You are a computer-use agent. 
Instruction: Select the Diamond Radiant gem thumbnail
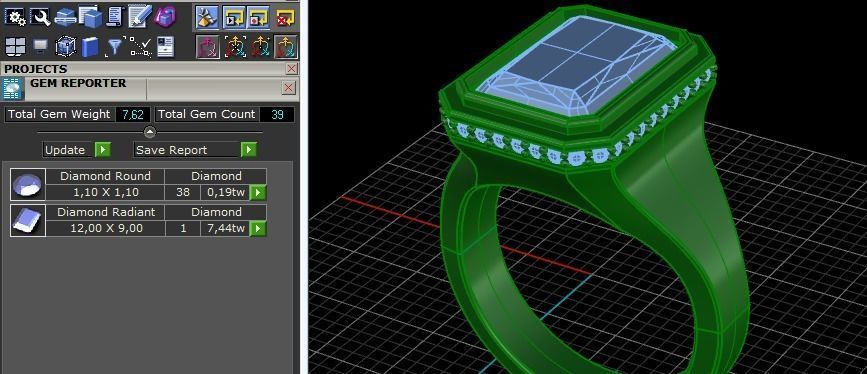(x=28, y=220)
